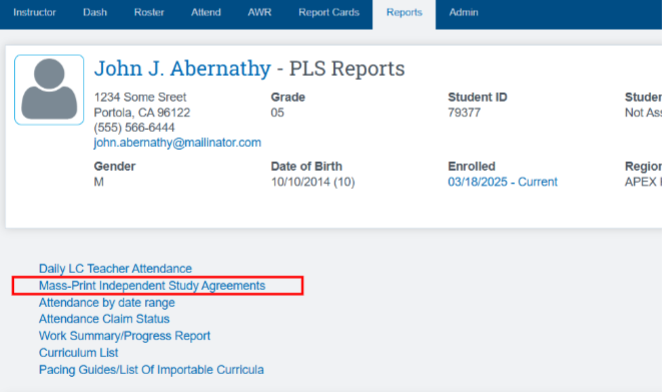Open Pacing Guides/List Of Importable Curricula
The height and width of the screenshot is (392, 662).
pyautogui.click(x=151, y=370)
